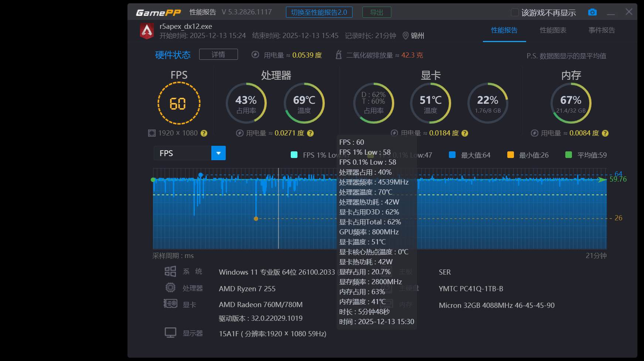
Task: Click the GamePP logo
Action: click(158, 13)
